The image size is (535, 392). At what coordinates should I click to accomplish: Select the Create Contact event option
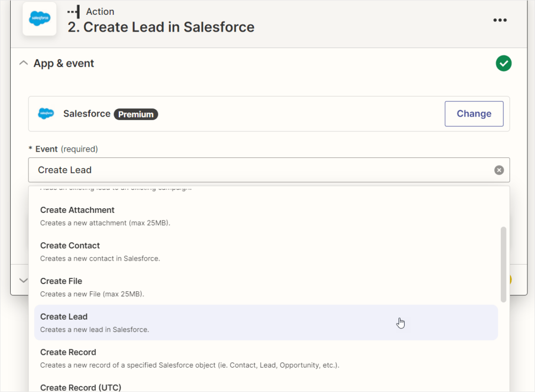pyautogui.click(x=266, y=251)
